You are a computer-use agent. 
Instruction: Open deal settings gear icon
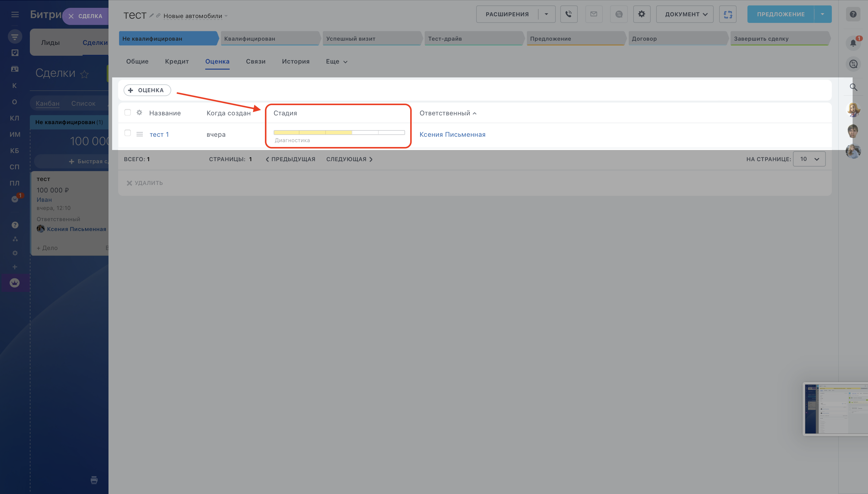point(641,14)
